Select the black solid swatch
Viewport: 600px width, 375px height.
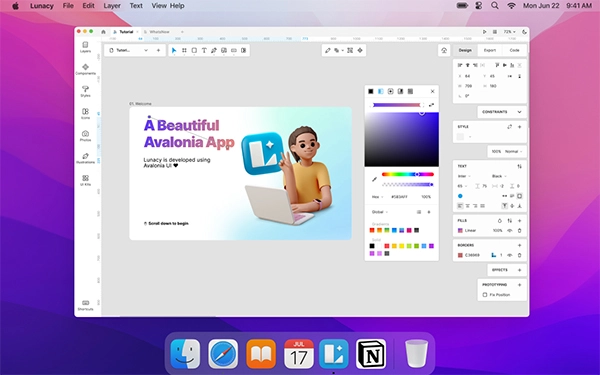(372, 246)
